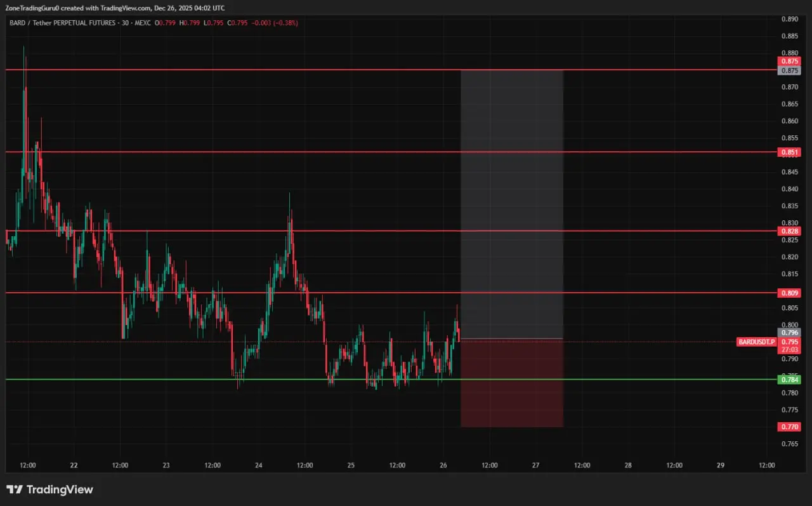Click the 0.890 tick on the price axis
This screenshot has width=812, height=506.
pyautogui.click(x=789, y=19)
